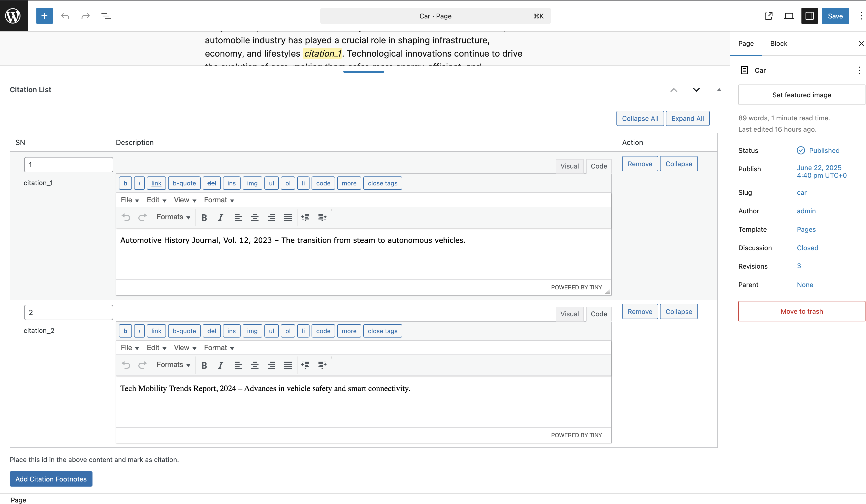
Task: Collapse citation_2 row
Action: pyautogui.click(x=678, y=312)
